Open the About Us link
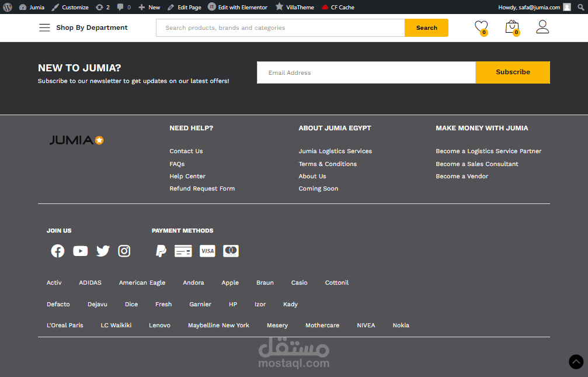The height and width of the screenshot is (377, 588). [x=312, y=176]
